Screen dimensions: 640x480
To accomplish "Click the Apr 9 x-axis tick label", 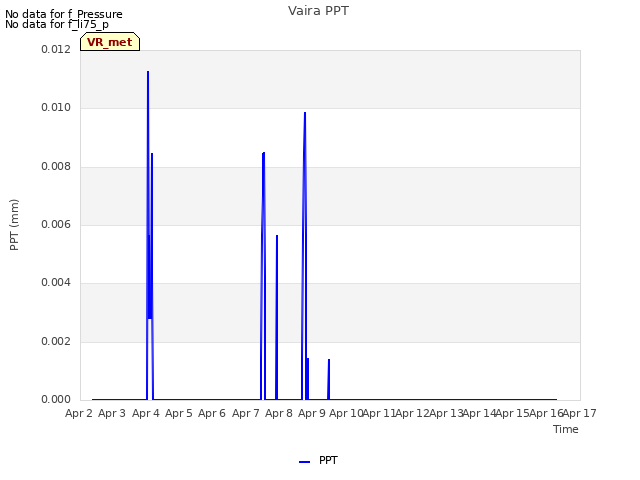I will click(312, 413).
